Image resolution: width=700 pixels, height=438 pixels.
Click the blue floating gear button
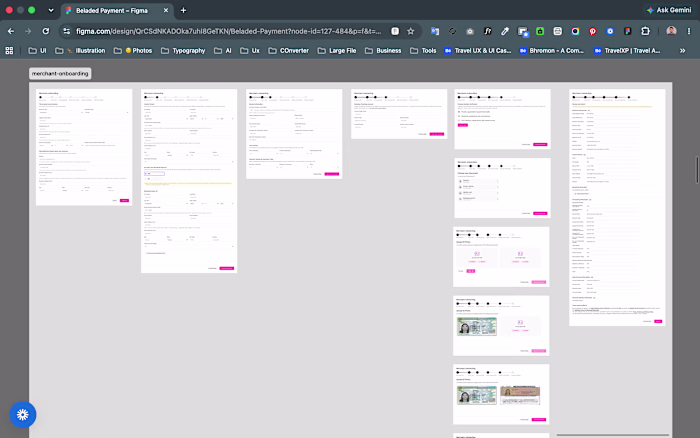pos(23,414)
